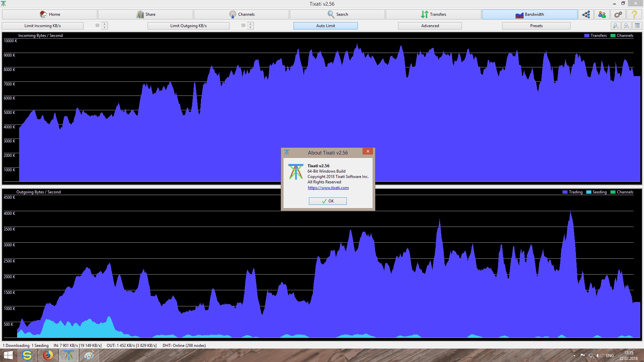The height and width of the screenshot is (362, 644).
Task: Click the ENG language indicator
Action: point(610,356)
